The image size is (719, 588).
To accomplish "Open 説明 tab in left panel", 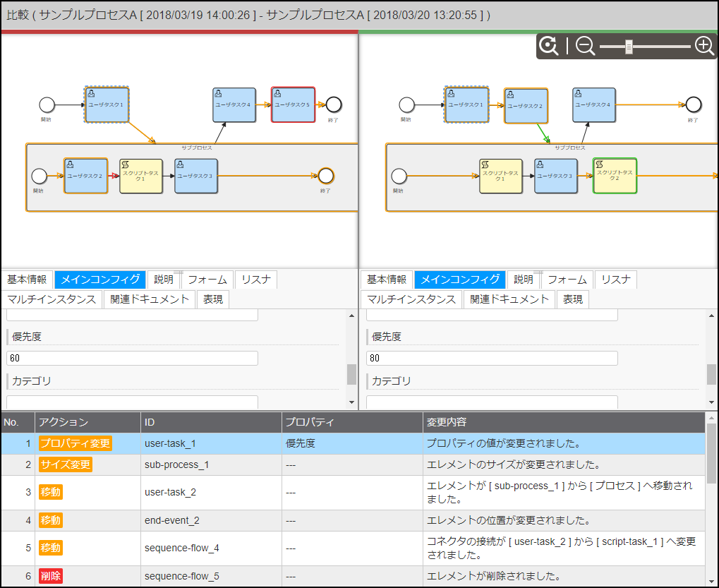I will (163, 280).
